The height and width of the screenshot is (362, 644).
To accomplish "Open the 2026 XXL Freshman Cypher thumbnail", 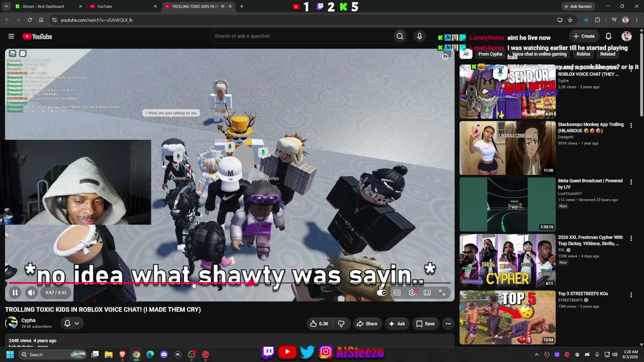I will 507,260.
